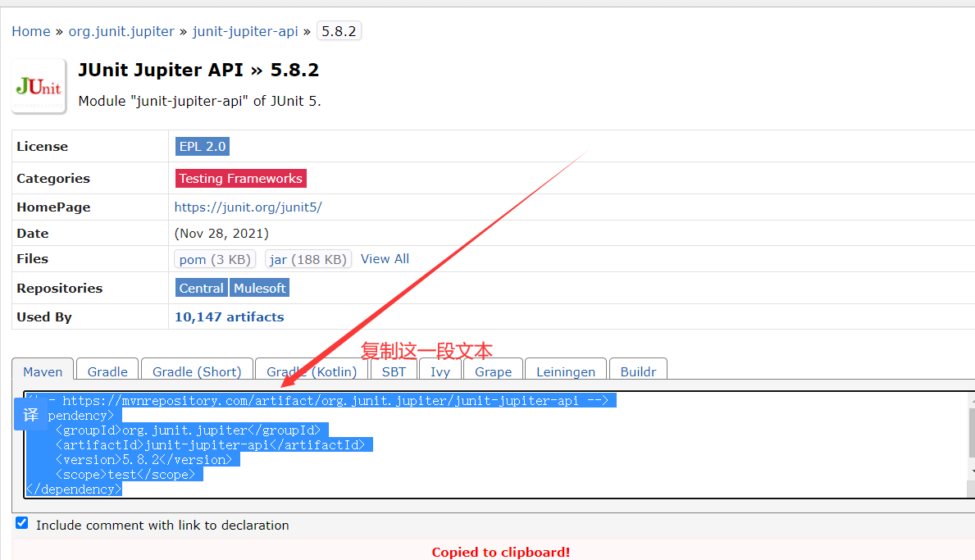The height and width of the screenshot is (560, 975).
Task: Select the Gradle (Short) tab
Action: (x=197, y=371)
